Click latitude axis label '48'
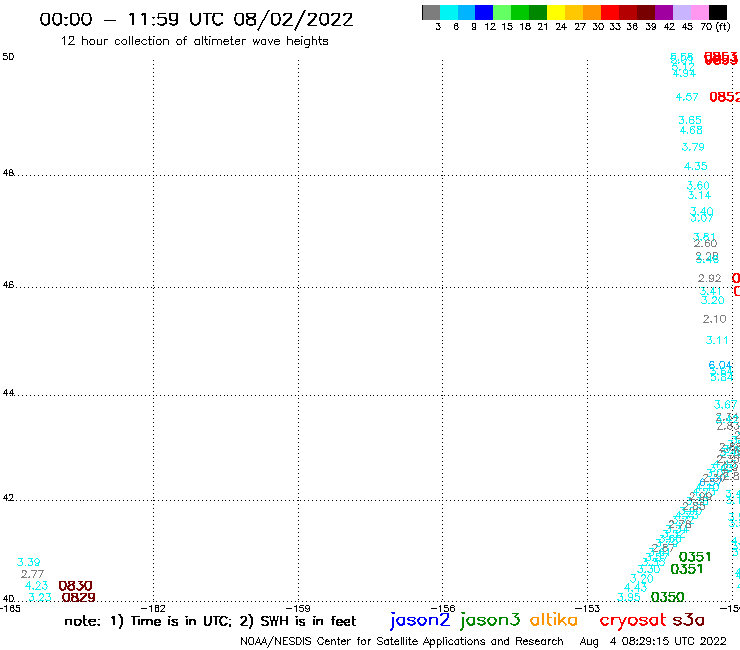 coord(8,173)
